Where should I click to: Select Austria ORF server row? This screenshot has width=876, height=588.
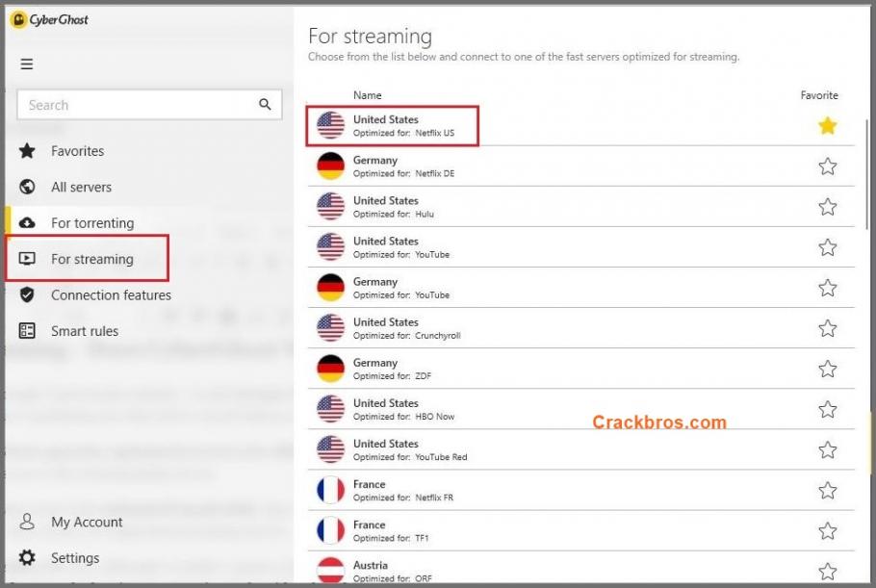pos(581,568)
